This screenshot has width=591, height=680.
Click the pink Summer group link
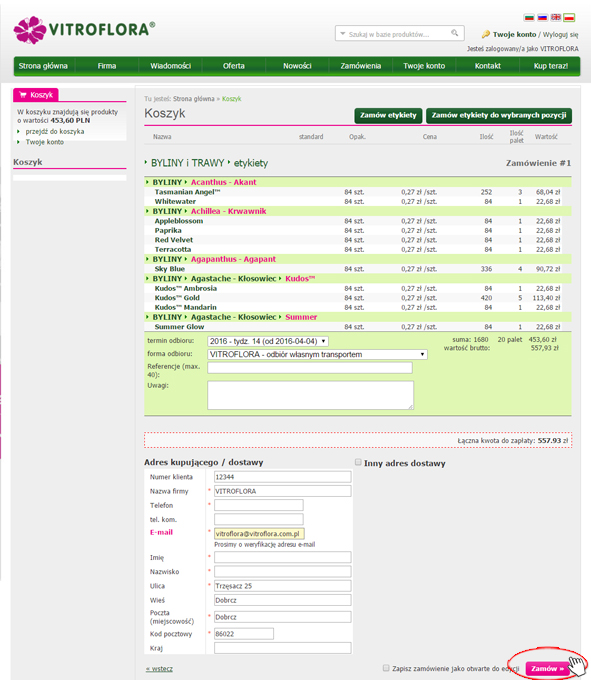tap(301, 317)
